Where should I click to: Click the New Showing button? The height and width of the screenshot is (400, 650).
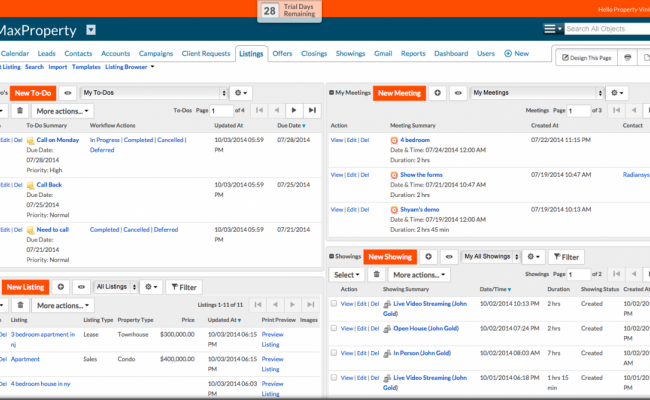390,257
